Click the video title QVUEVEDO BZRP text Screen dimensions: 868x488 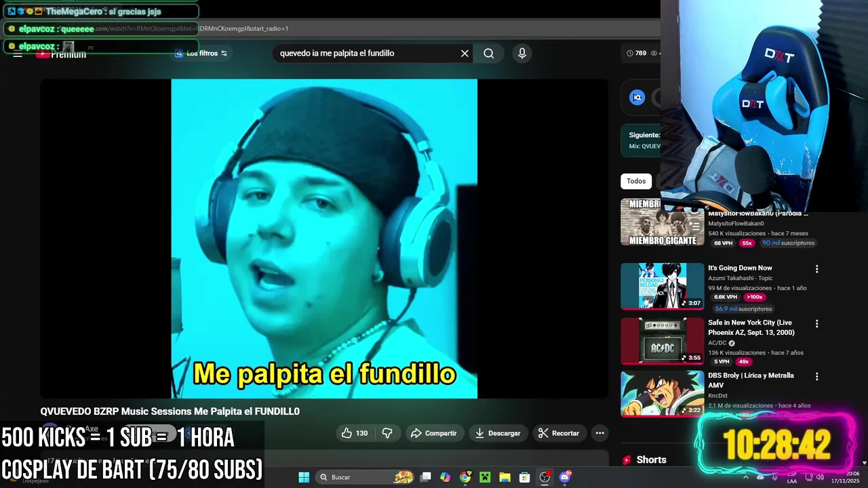pyautogui.click(x=170, y=411)
